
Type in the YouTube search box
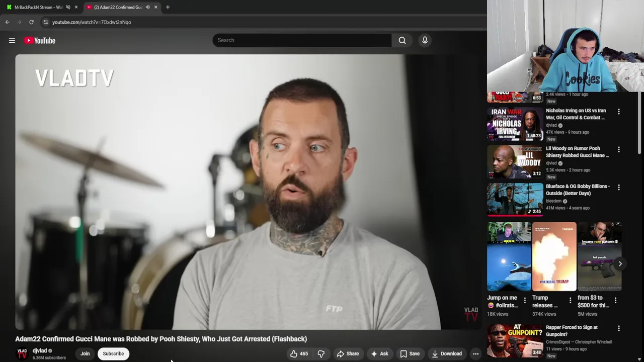coord(302,40)
